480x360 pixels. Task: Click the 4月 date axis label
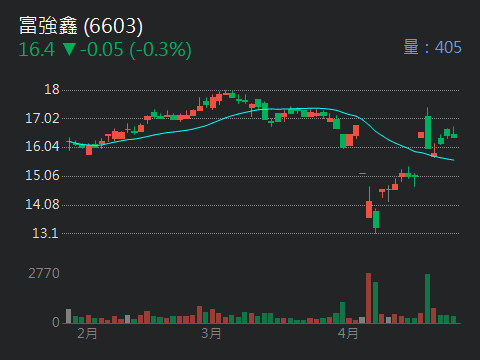348,333
